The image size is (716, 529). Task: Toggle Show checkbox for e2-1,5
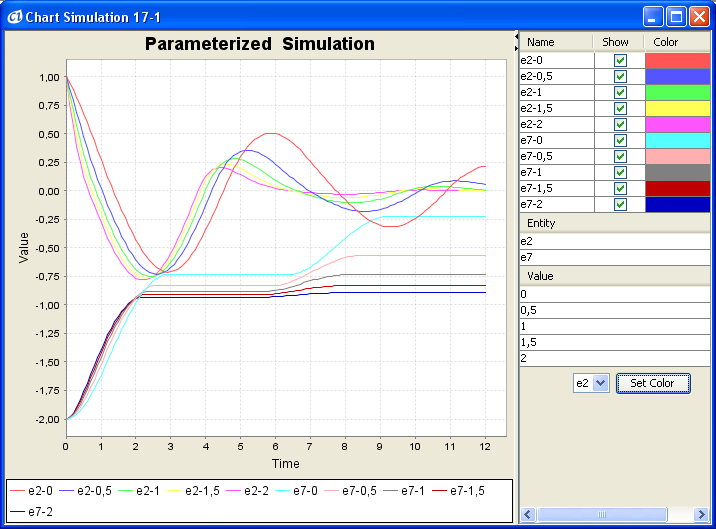[x=620, y=108]
